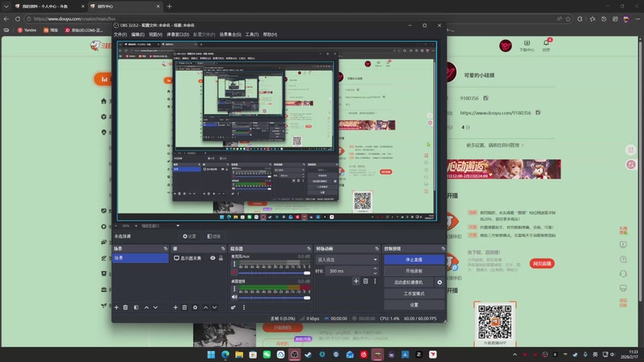Show hidden system tray icons
The height and width of the screenshot is (362, 644).
514,355
